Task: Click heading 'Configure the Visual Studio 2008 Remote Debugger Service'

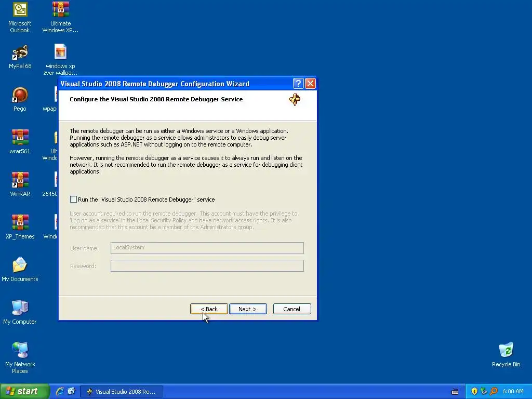Action: pyautogui.click(x=156, y=99)
